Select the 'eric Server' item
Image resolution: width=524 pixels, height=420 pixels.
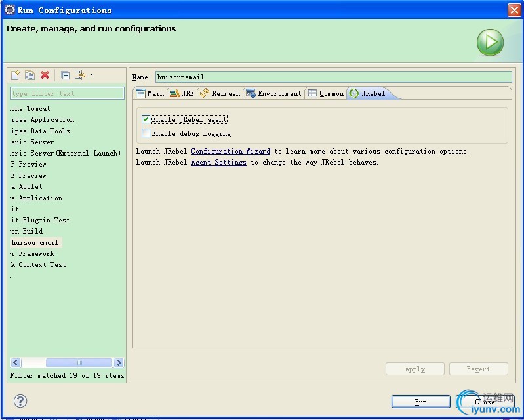(32, 142)
